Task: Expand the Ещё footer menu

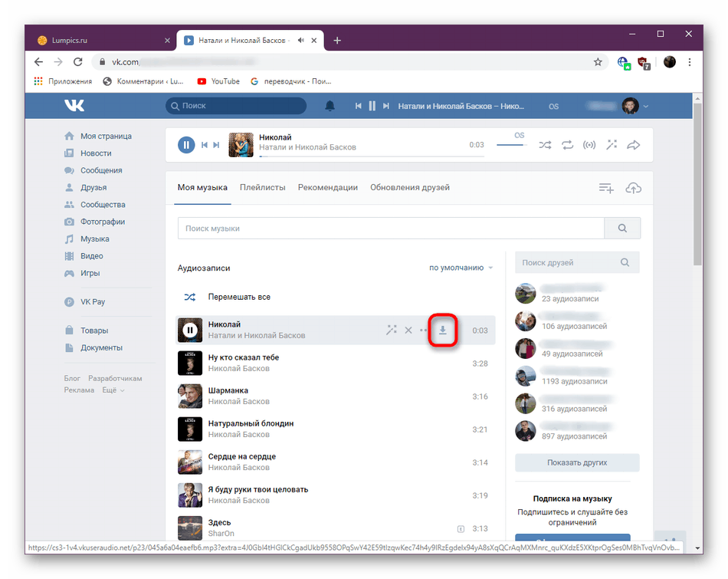Action: 113,390
